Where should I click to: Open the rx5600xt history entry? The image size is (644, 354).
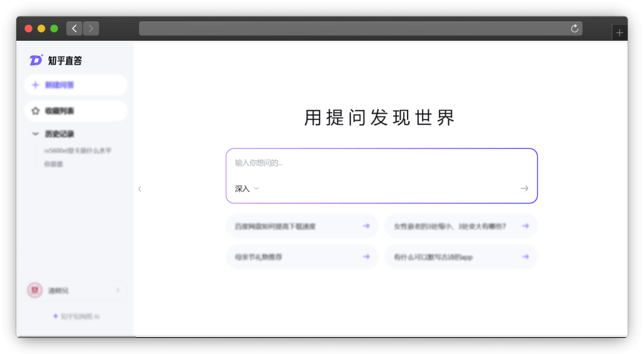click(x=77, y=151)
